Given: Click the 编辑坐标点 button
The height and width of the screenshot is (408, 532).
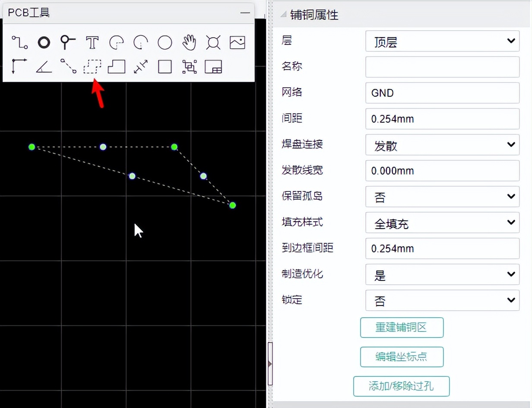Looking at the screenshot, I should click(x=402, y=357).
